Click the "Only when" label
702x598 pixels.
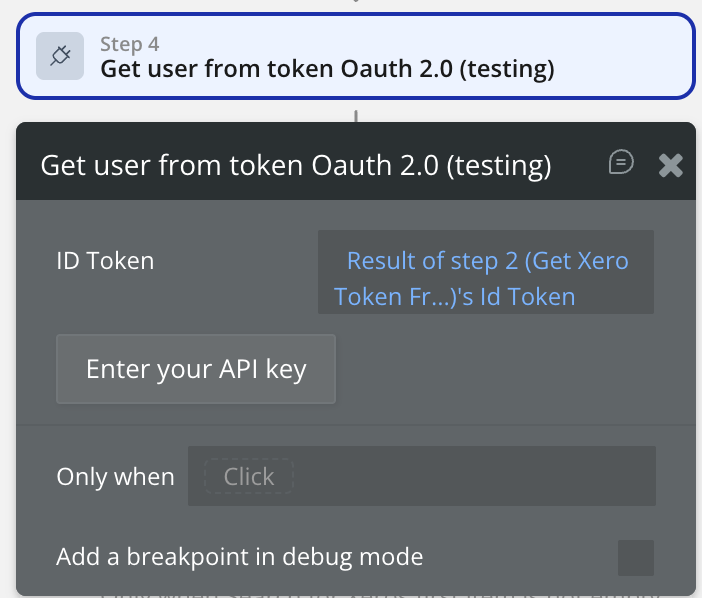[x=115, y=477]
